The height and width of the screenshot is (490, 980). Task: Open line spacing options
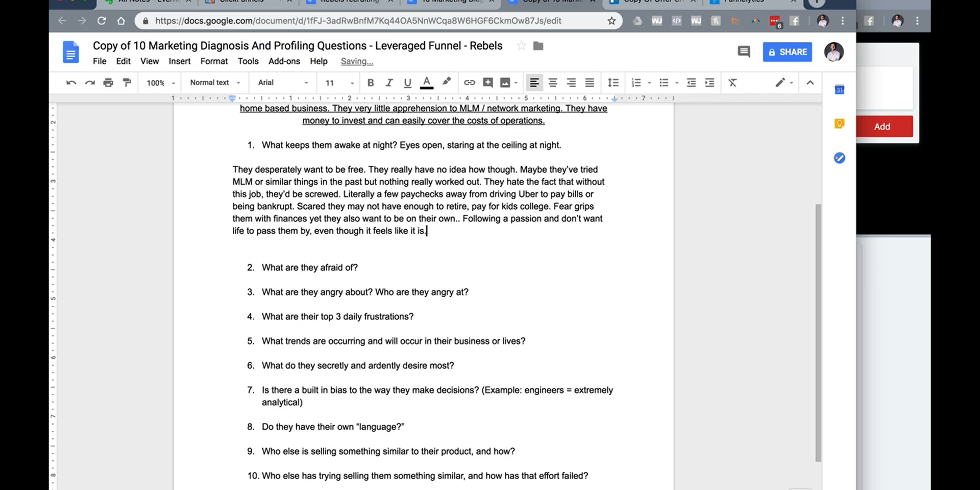click(x=613, y=83)
